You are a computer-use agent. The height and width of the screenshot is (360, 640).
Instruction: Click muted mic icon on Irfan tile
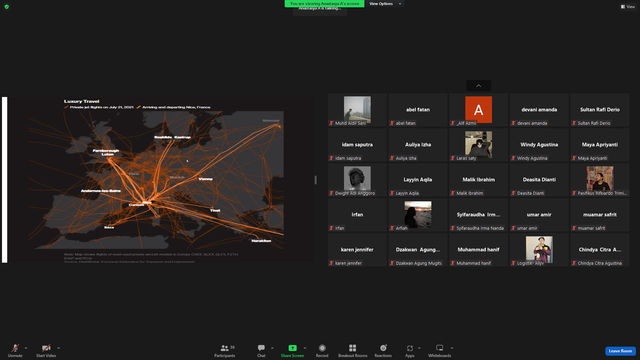[331, 228]
